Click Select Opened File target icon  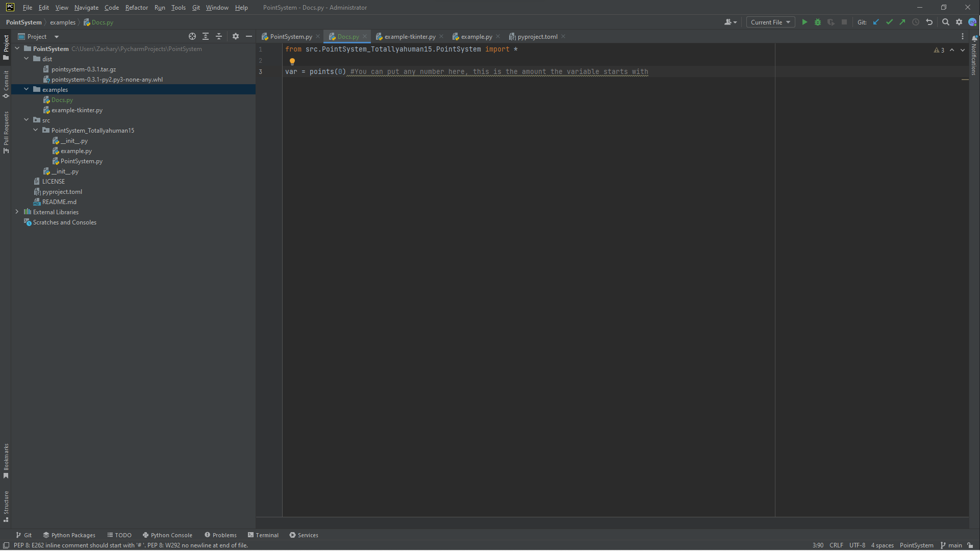pyautogui.click(x=192, y=36)
